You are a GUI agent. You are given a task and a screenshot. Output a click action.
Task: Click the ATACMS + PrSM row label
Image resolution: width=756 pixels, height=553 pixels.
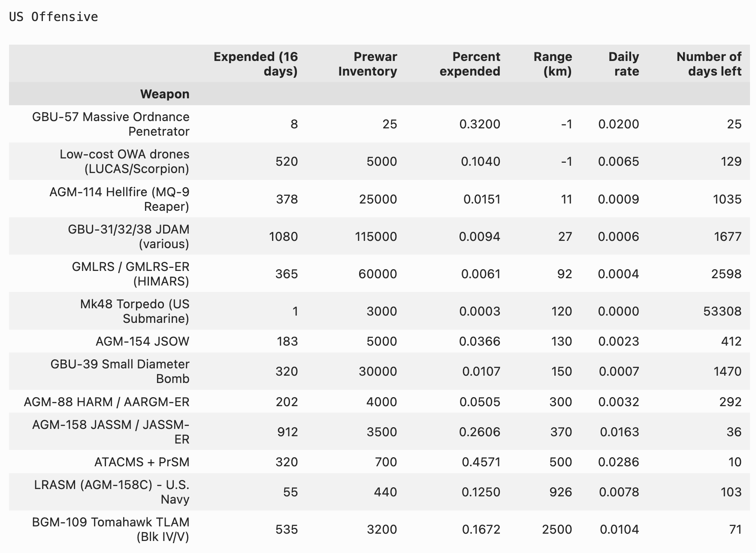pos(142,462)
